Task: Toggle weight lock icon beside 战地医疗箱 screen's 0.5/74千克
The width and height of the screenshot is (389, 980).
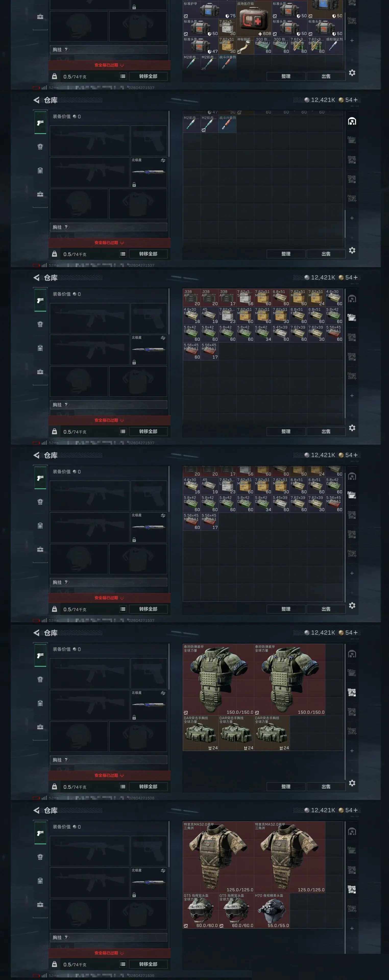Action: pyautogui.click(x=54, y=76)
